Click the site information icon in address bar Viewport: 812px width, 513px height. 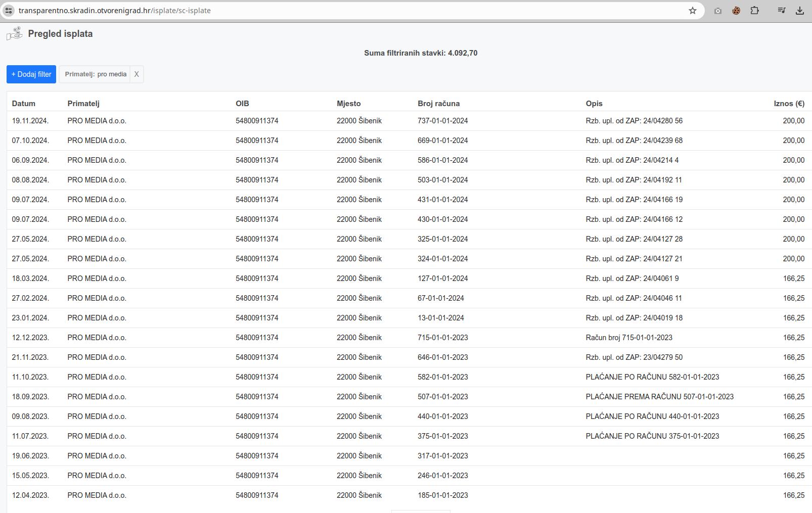point(9,10)
